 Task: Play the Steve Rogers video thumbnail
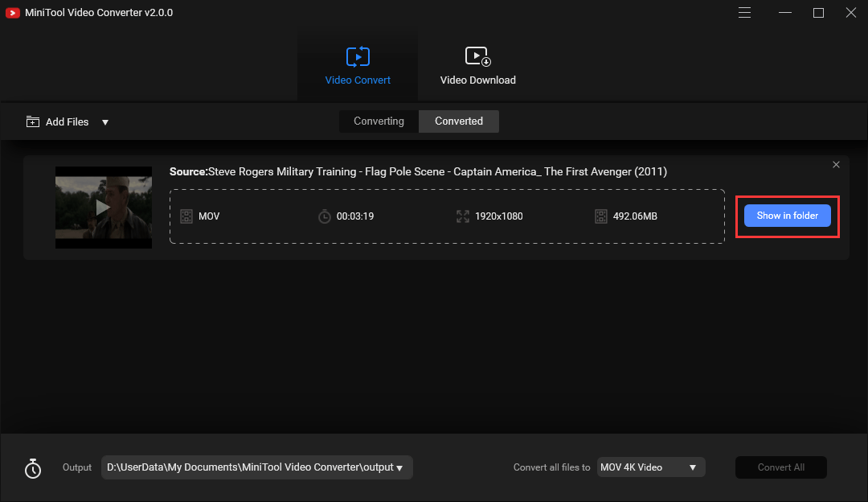coord(104,208)
